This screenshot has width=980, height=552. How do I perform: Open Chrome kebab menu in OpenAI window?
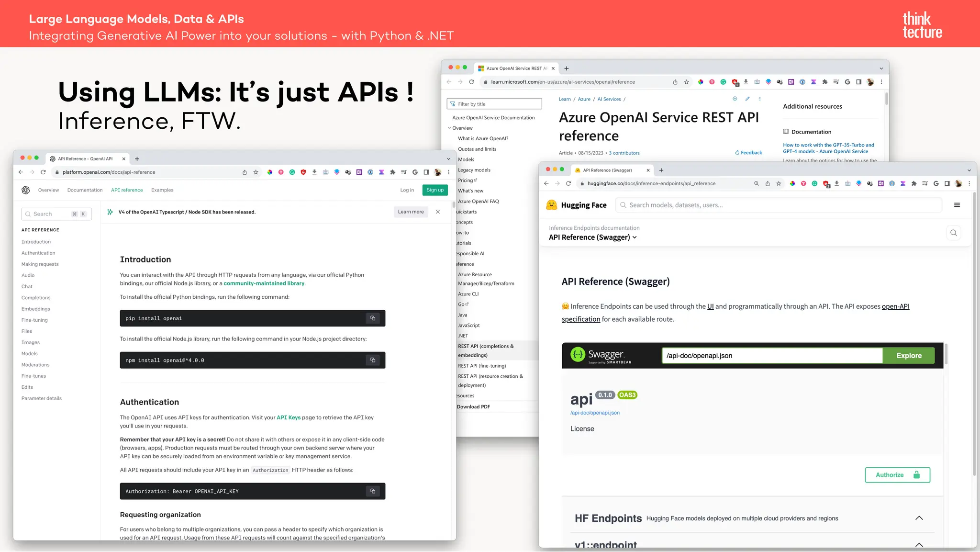[x=448, y=172]
